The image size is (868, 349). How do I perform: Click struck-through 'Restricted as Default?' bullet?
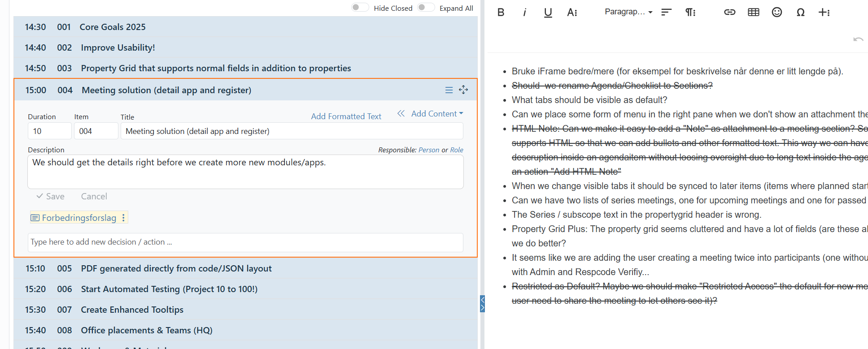pyautogui.click(x=690, y=293)
